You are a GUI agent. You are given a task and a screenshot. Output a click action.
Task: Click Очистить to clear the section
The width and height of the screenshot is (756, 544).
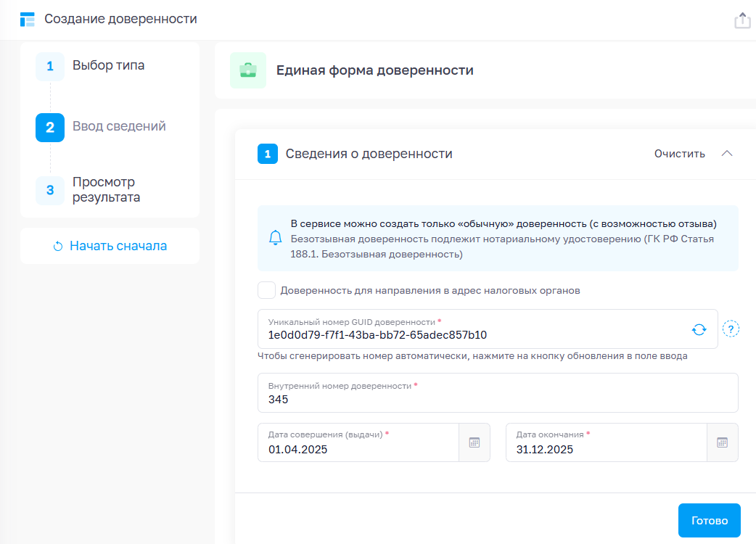coord(679,154)
